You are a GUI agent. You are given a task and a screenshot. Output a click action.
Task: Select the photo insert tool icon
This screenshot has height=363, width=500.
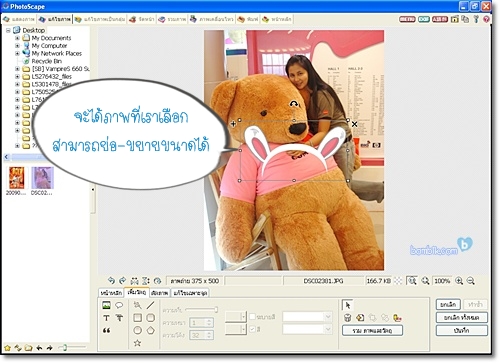click(x=106, y=305)
